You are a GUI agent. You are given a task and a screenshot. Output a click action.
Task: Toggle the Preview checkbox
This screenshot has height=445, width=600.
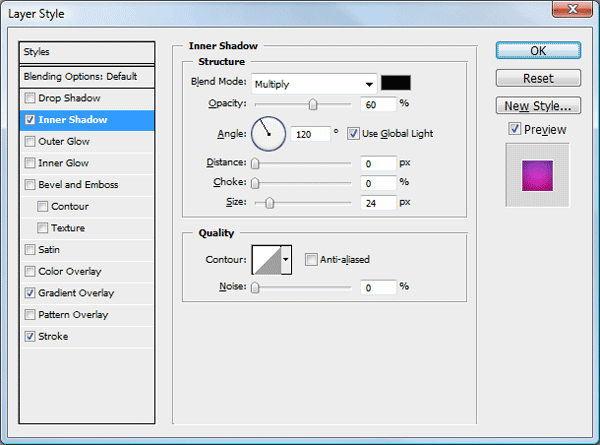click(x=515, y=129)
